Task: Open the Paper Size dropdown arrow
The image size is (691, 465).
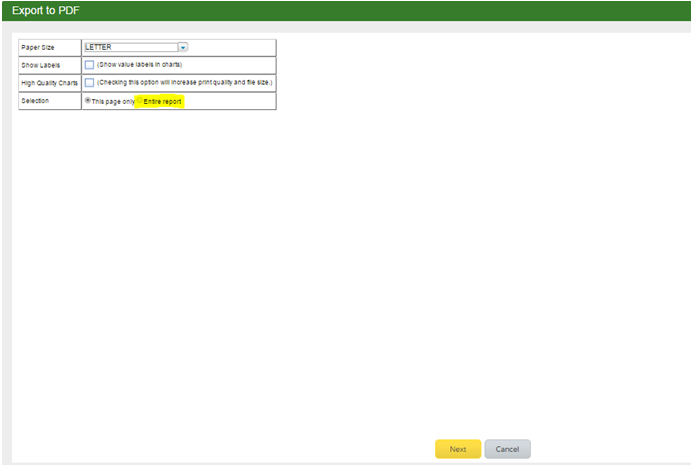Action: point(183,47)
